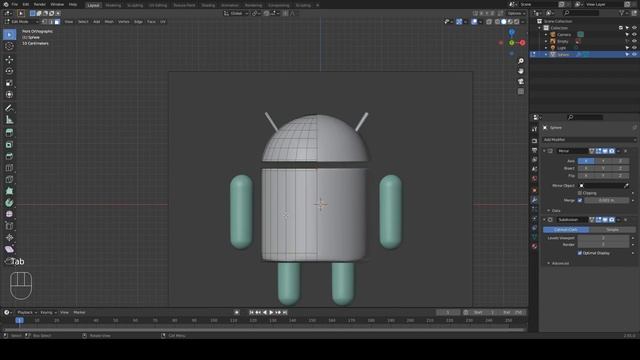The width and height of the screenshot is (640, 360).
Task: Switch to the UV Editing workspace tab
Action: (158, 5)
